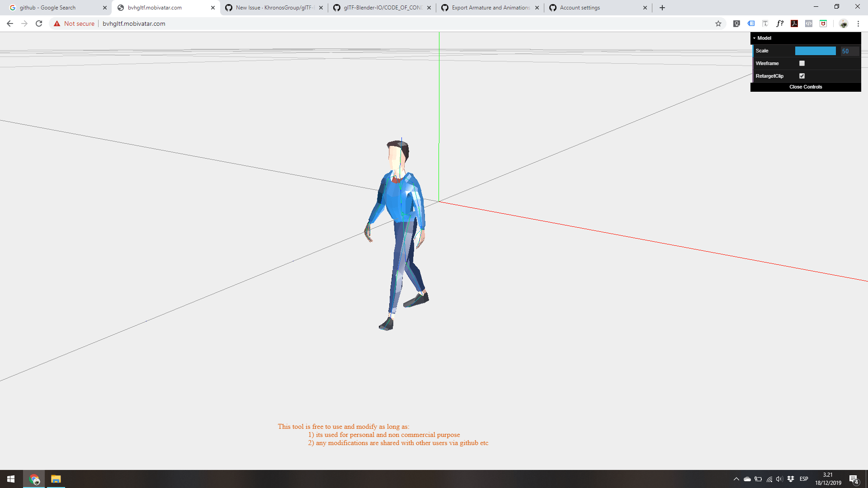
Task: Open the Chrome profile avatar
Action: (x=844, y=23)
